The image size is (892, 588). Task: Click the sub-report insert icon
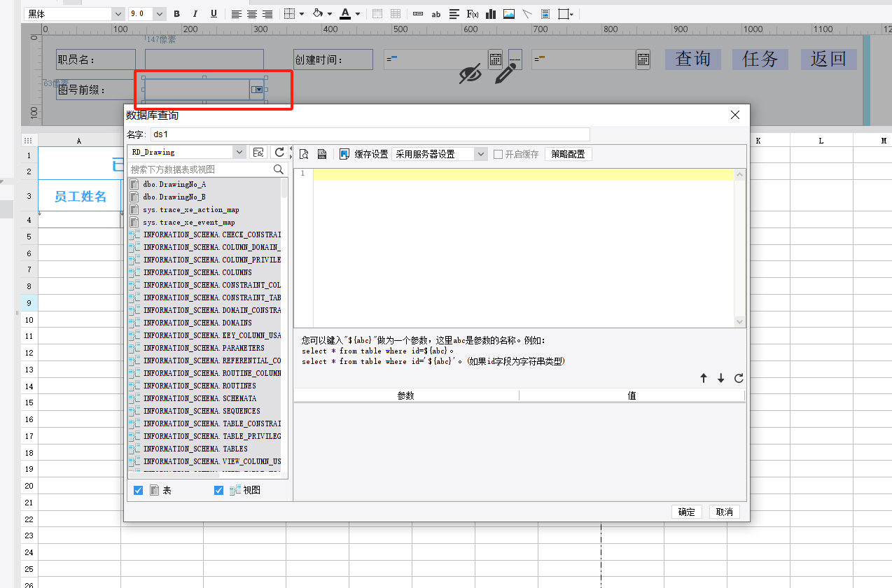545,14
